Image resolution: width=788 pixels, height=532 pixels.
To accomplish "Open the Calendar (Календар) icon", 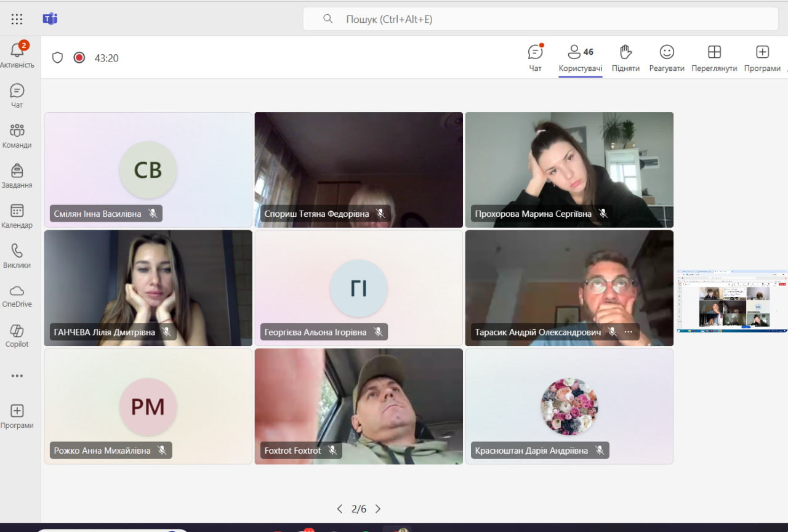I will (17, 212).
